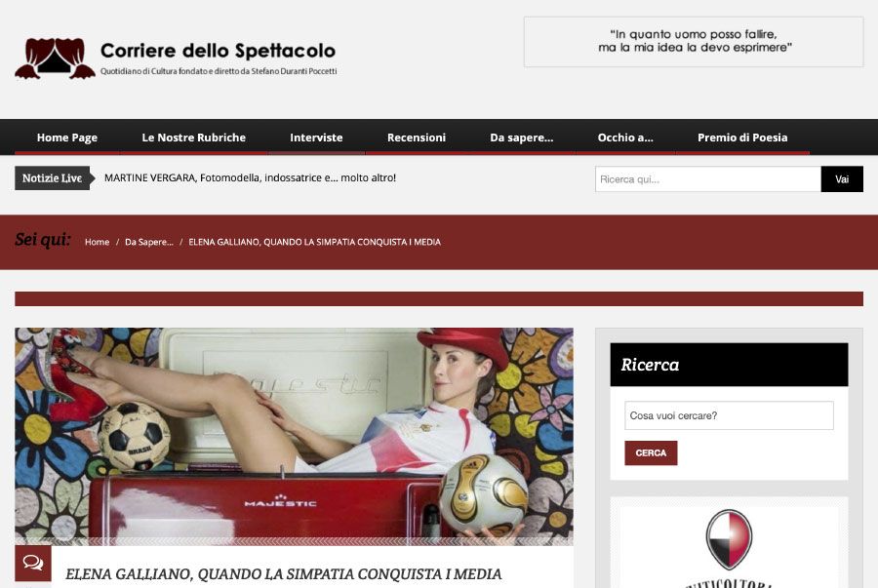Click the theater curtain logo icon

click(55, 59)
